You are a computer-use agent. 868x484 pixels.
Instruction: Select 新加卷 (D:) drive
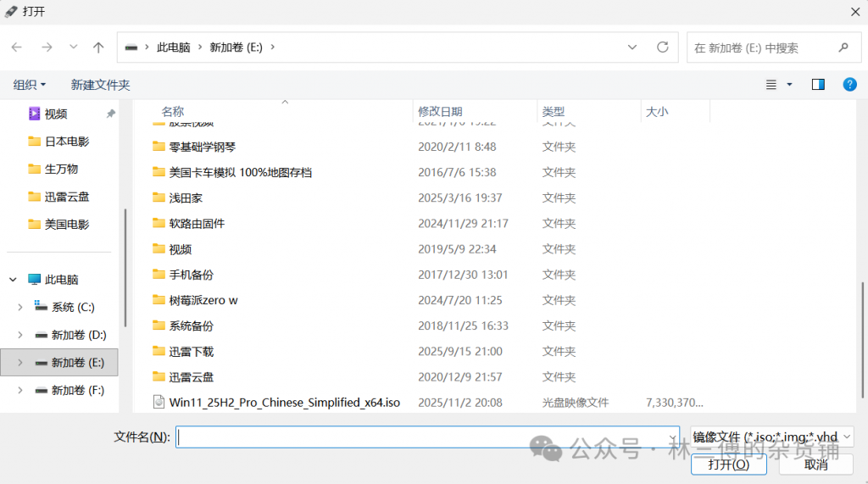click(x=70, y=335)
